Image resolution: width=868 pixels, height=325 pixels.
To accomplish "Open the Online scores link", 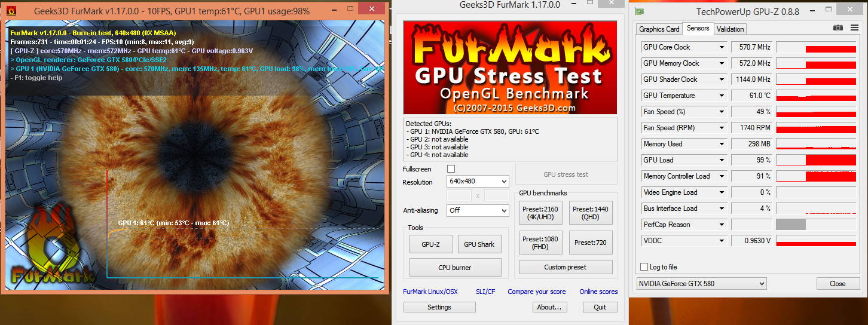I will tap(598, 292).
